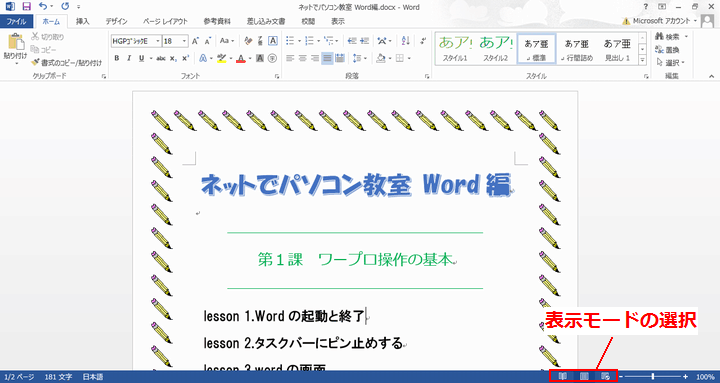This screenshot has height=383, width=720.
Task: Sort text with A-Z sort icon
Action: click(x=406, y=41)
